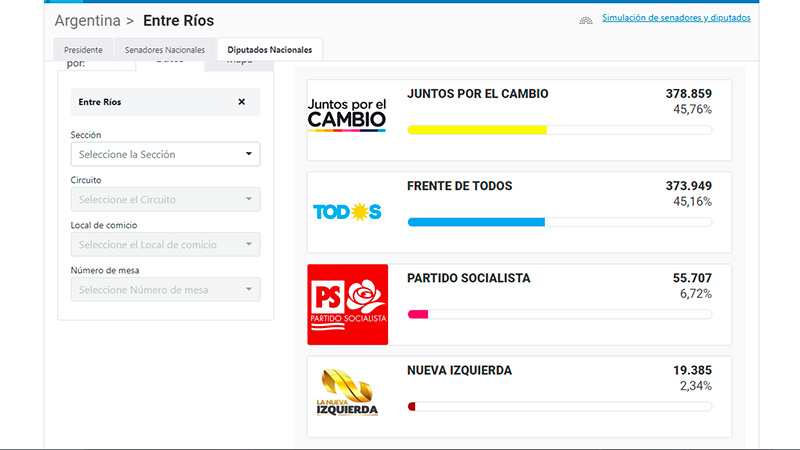Click the Entre Ríos filter chip text
Image resolution: width=800 pixels, height=450 pixels.
pyautogui.click(x=100, y=102)
